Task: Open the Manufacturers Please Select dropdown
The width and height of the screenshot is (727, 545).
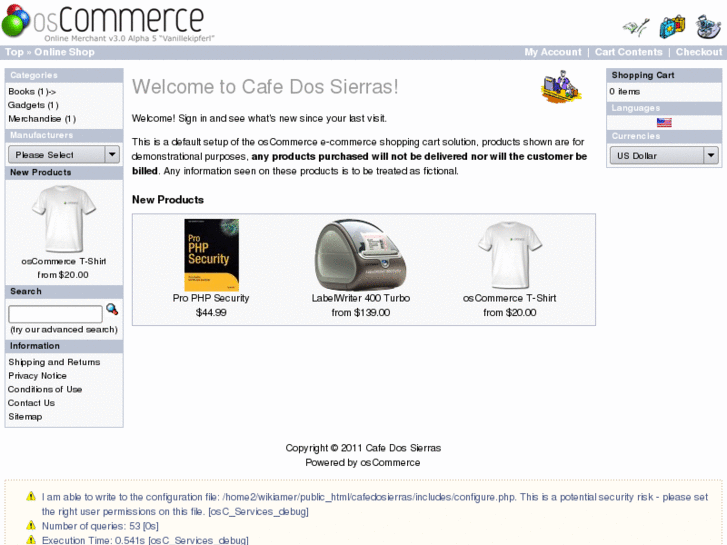Action: tap(64, 154)
